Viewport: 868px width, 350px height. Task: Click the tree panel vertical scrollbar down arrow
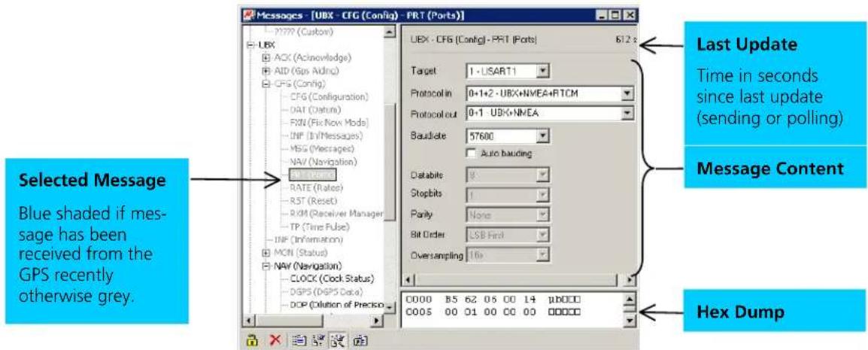[390, 307]
